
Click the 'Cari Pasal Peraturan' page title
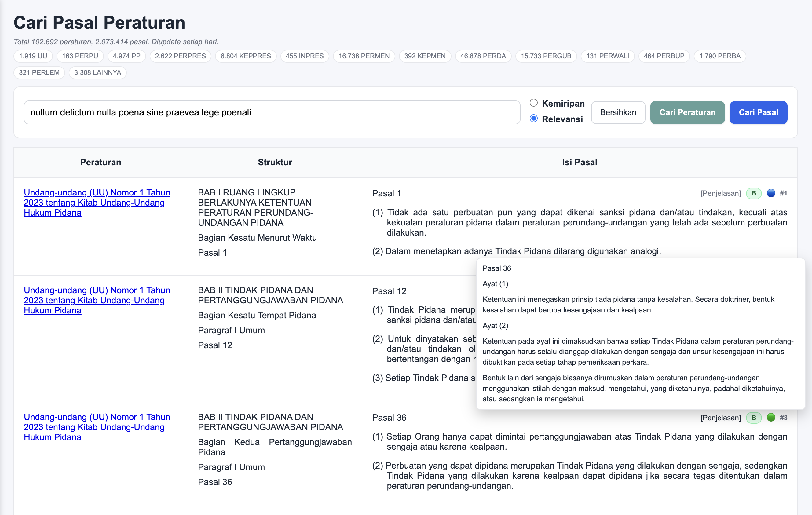pyautogui.click(x=100, y=23)
